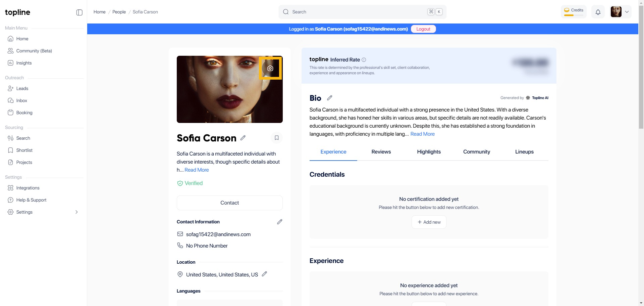Edit location using the pencil icon
644x306 pixels.
point(264,274)
